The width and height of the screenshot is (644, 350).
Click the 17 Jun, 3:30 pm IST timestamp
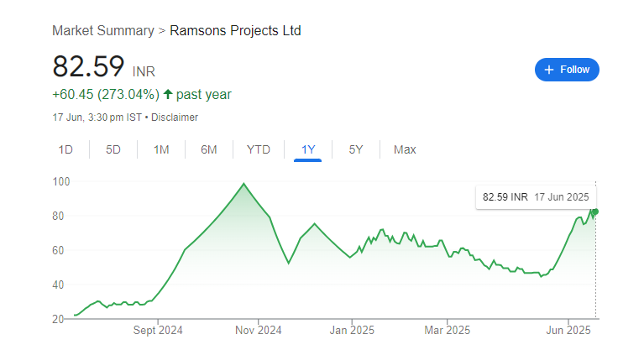pos(97,118)
